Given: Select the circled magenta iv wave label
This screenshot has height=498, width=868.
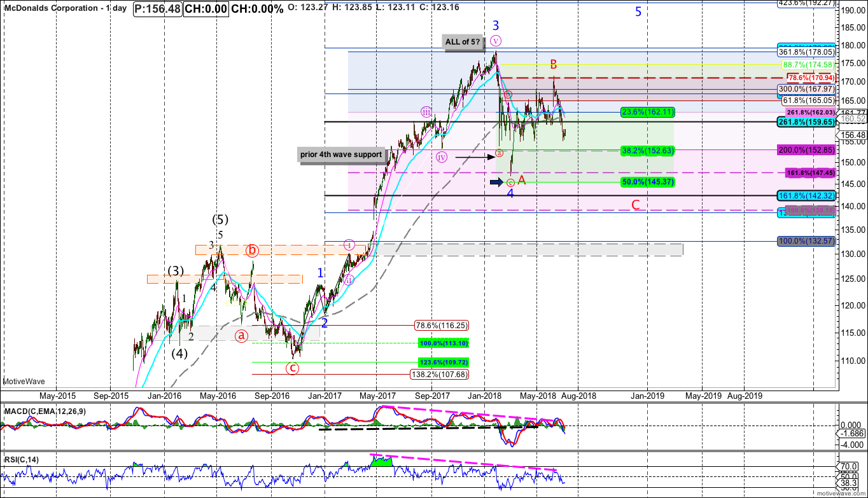Looking at the screenshot, I should click(441, 156).
